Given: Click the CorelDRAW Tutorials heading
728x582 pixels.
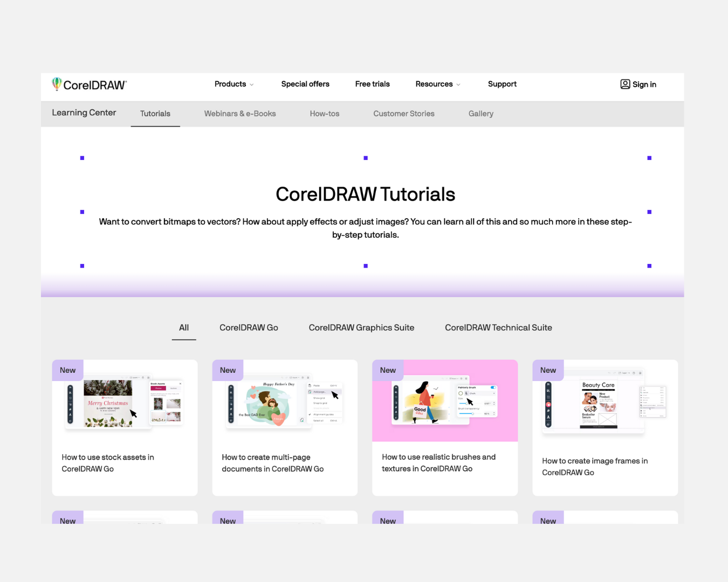Looking at the screenshot, I should (x=366, y=194).
